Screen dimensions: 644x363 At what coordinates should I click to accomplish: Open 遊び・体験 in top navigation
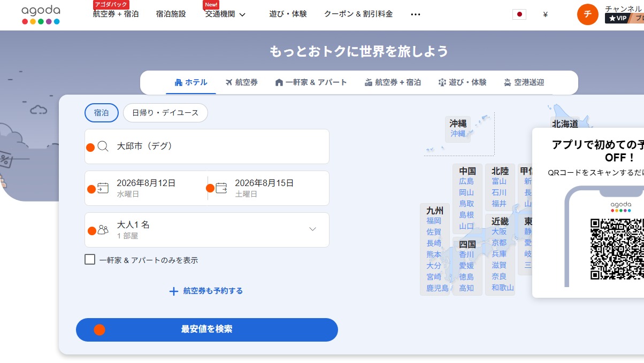(x=288, y=14)
